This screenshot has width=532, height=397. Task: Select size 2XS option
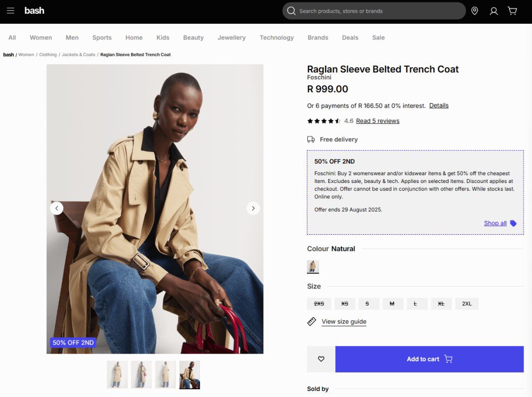pyautogui.click(x=319, y=304)
